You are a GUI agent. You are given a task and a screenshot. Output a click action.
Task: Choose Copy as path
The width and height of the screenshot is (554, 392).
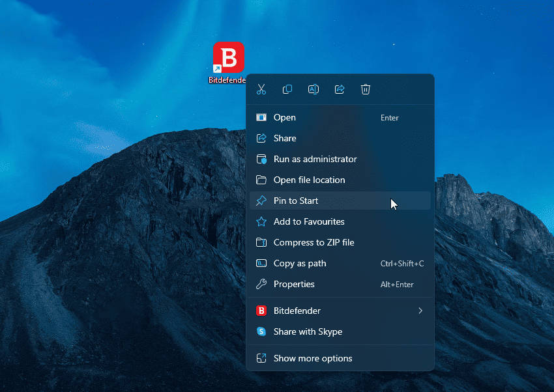click(x=340, y=263)
